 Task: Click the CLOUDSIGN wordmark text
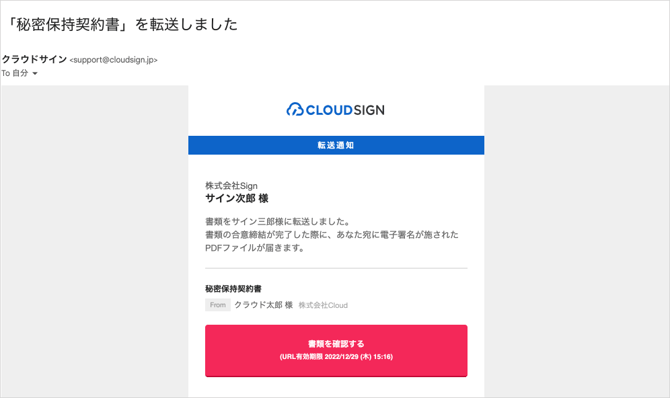(345, 110)
